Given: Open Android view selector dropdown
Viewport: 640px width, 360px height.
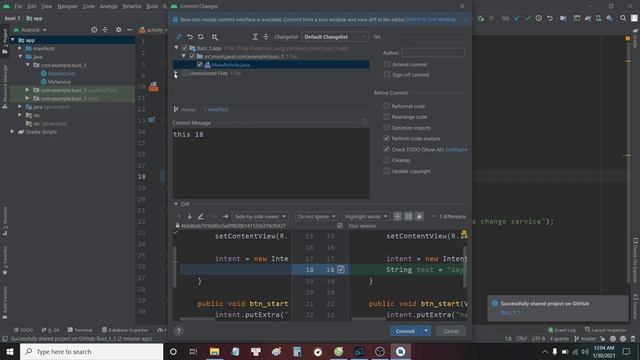Looking at the screenshot, I should 30,30.
